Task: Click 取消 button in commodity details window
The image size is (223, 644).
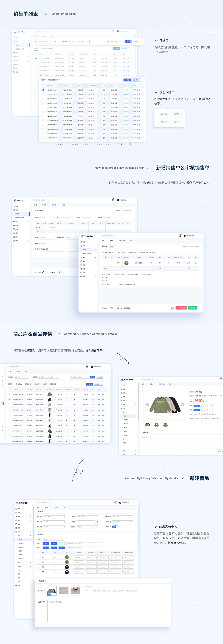Action: [x=219, y=451]
